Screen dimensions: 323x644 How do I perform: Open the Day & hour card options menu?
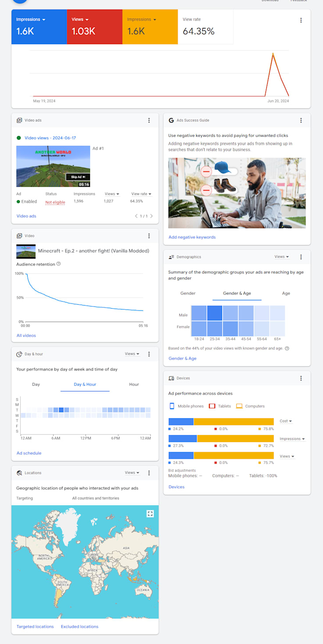coord(149,354)
